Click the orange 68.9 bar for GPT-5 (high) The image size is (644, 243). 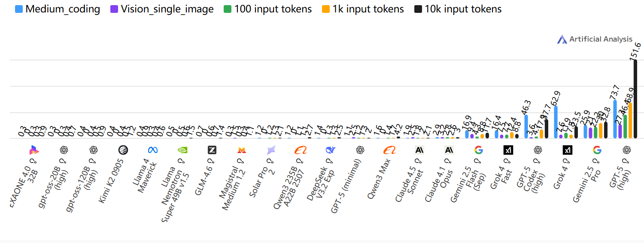[630, 120]
